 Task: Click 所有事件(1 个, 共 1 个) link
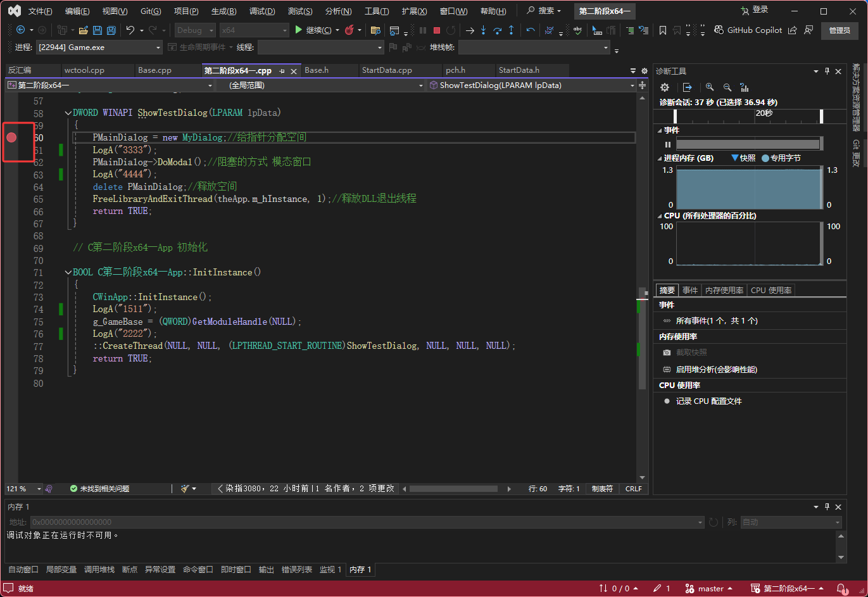[717, 321]
